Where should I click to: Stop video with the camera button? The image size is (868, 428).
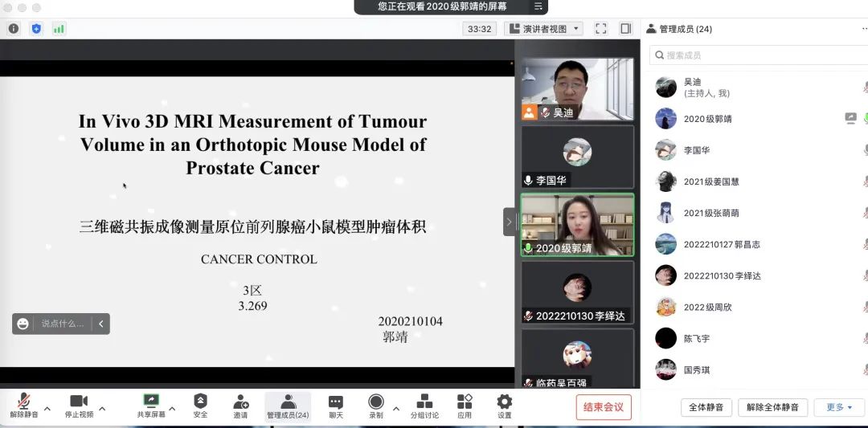(x=79, y=406)
